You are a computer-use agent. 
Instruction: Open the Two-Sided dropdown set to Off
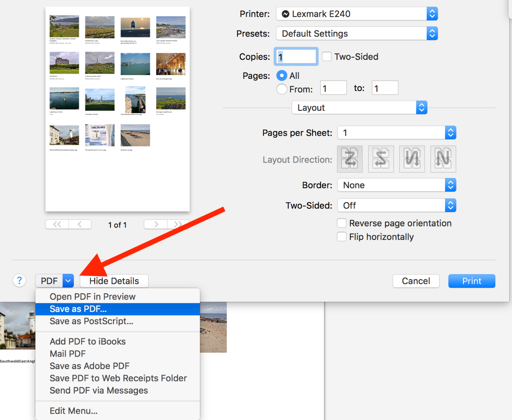pos(396,205)
